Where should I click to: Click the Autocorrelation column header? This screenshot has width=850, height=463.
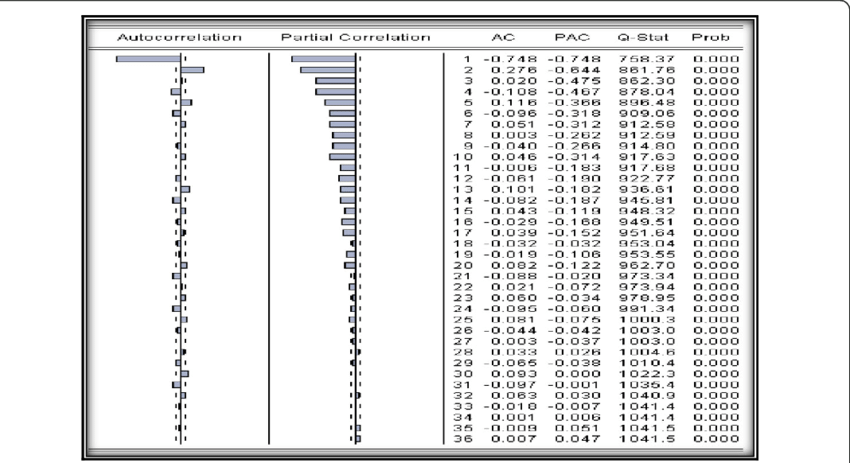point(179,37)
